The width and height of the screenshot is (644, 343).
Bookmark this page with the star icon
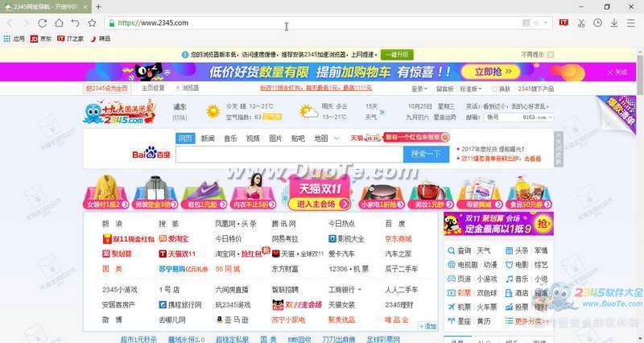93,23
